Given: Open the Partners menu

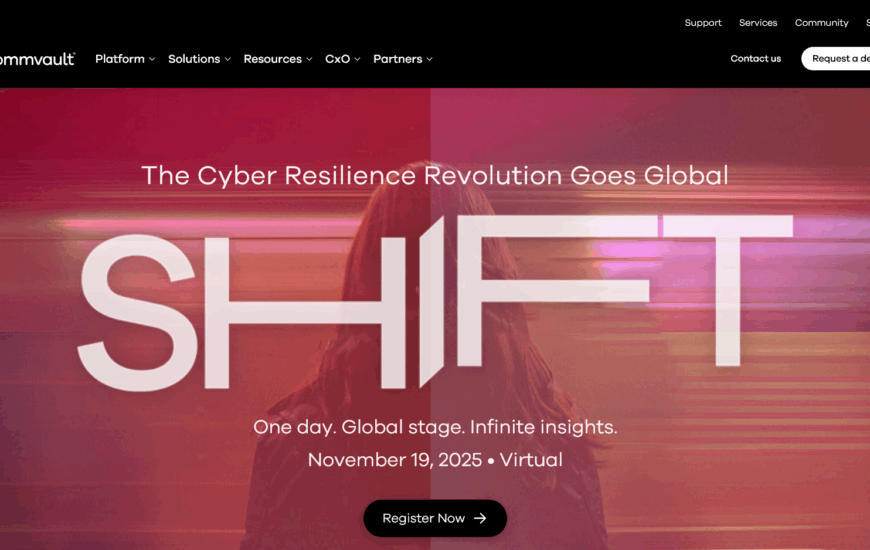Looking at the screenshot, I should [397, 59].
